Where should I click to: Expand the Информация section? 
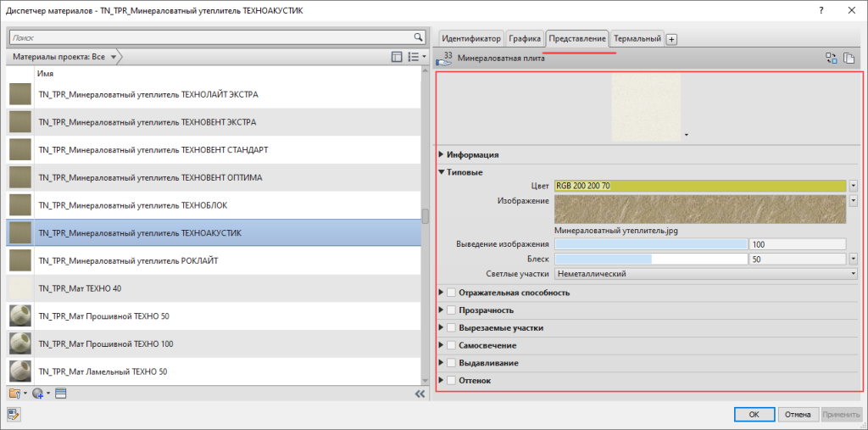coord(441,154)
